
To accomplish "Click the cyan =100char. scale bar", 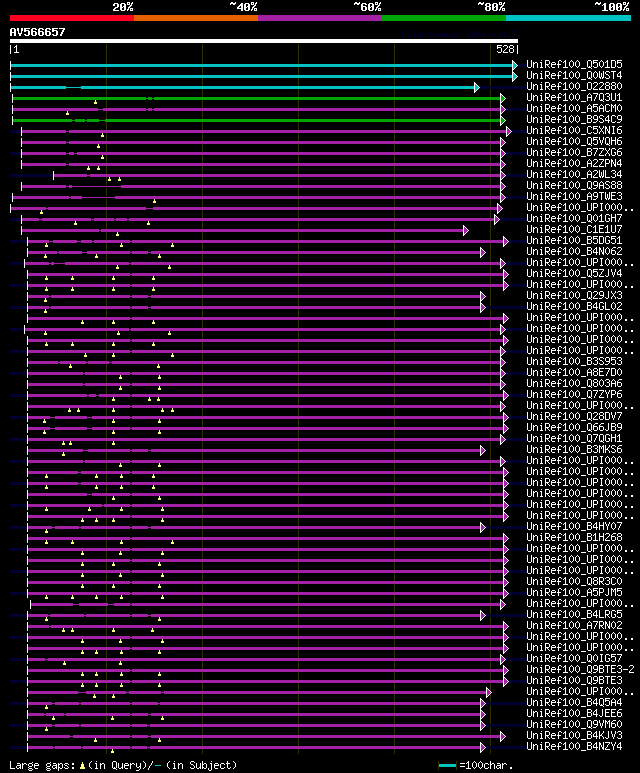I will coord(447,766).
